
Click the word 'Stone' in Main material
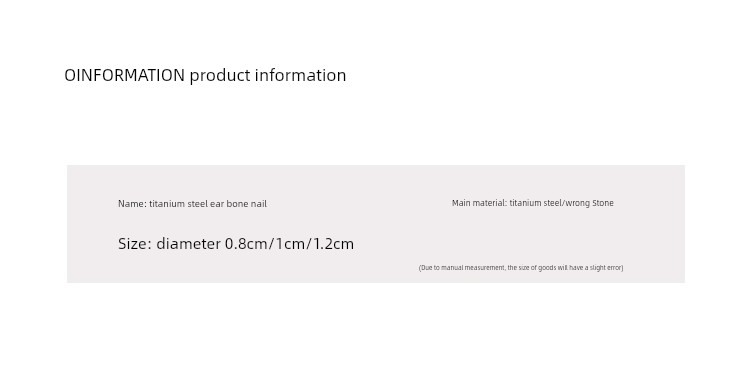[x=603, y=203]
